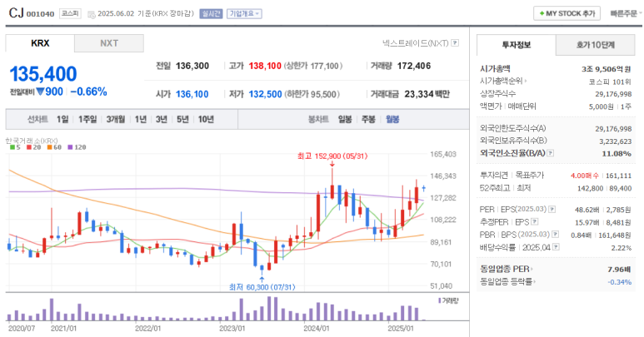Click the 2024/01 date axis label
Screen dimensions: 644x337
(x=317, y=329)
